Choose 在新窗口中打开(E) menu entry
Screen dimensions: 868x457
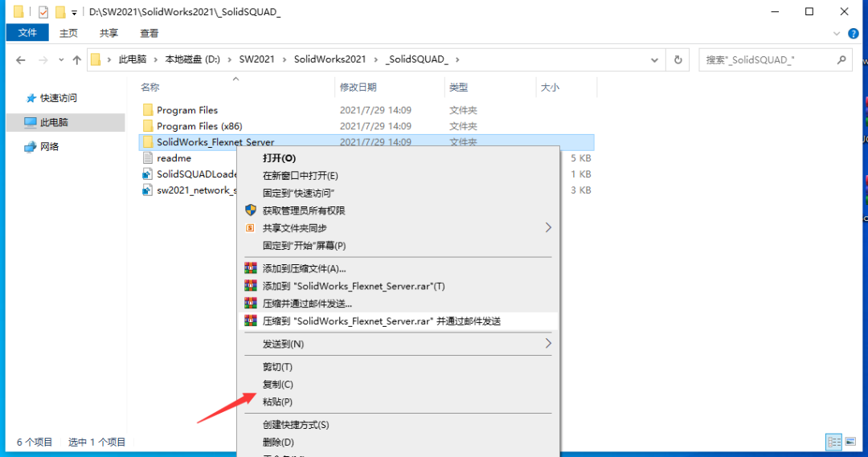[398, 175]
